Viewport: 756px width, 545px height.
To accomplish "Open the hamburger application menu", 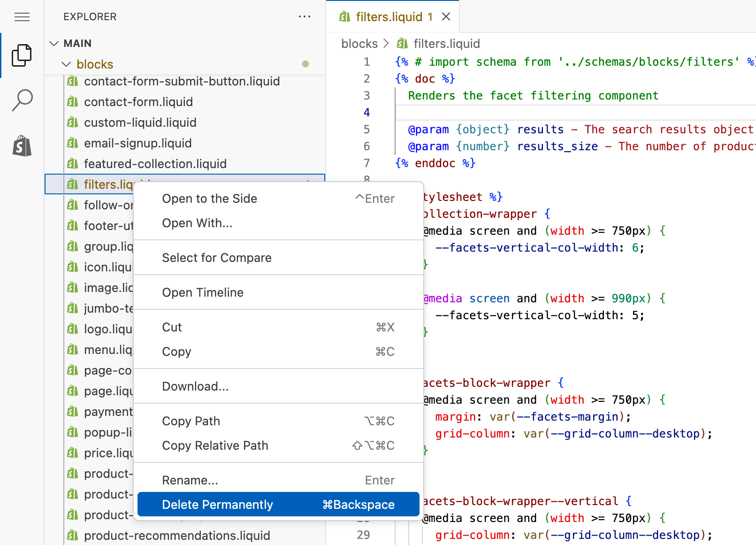I will [x=22, y=17].
